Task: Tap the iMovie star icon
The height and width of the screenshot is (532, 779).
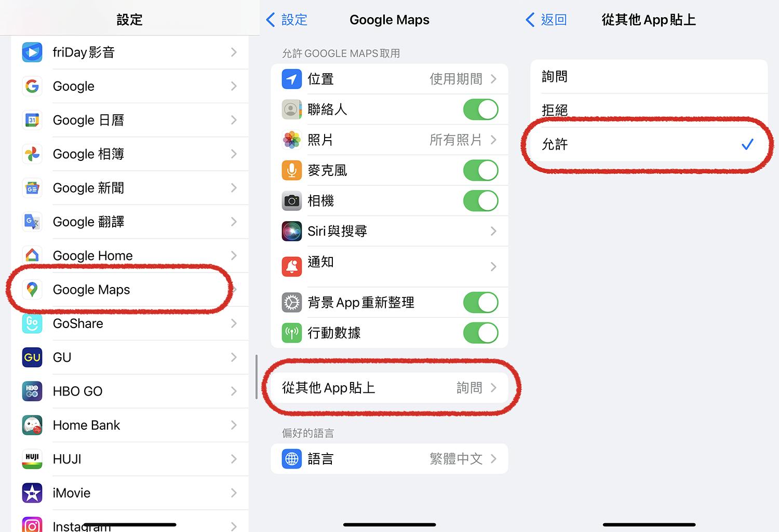Action: pyautogui.click(x=32, y=493)
